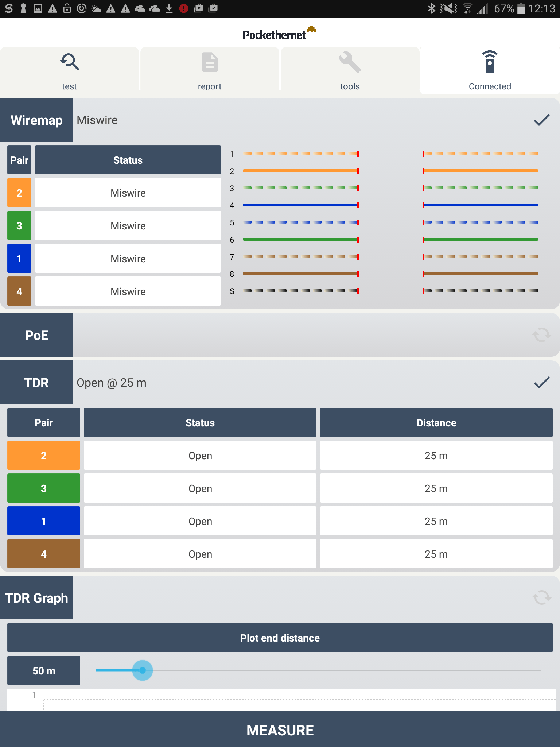Adjust the plot end distance slider handle
The image size is (560, 747).
tap(143, 670)
